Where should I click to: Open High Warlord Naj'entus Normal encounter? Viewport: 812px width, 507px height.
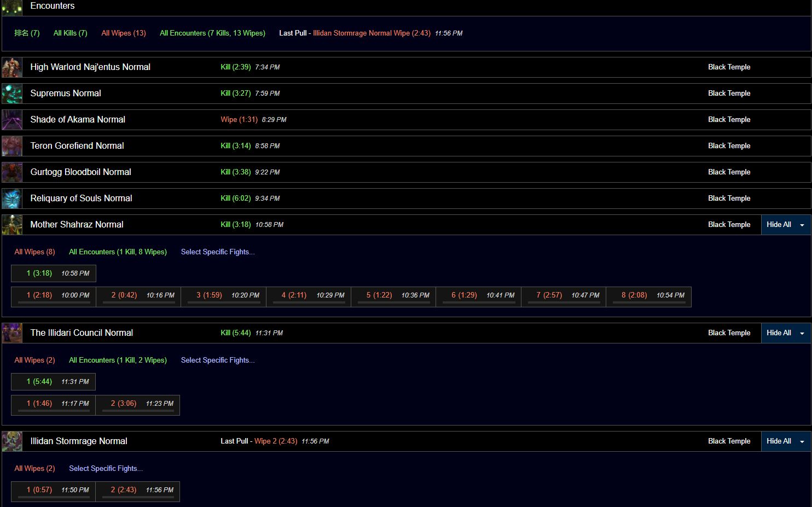point(90,67)
